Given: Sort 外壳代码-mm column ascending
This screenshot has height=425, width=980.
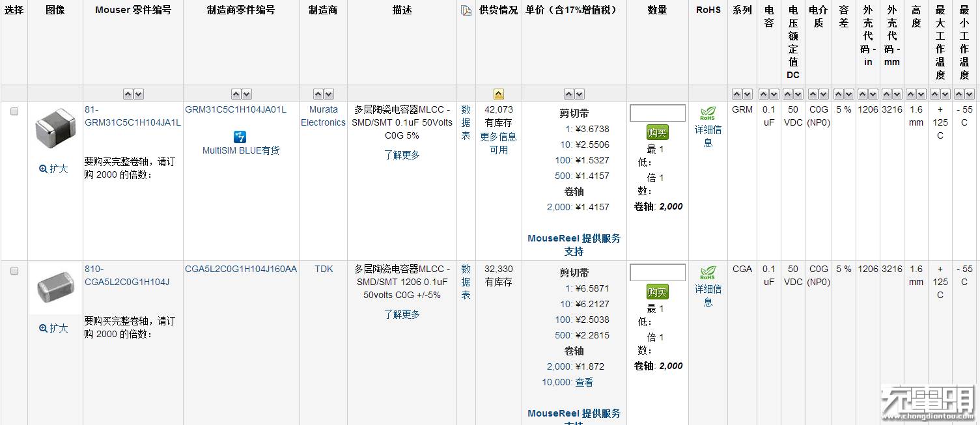Looking at the screenshot, I should pos(887,94).
